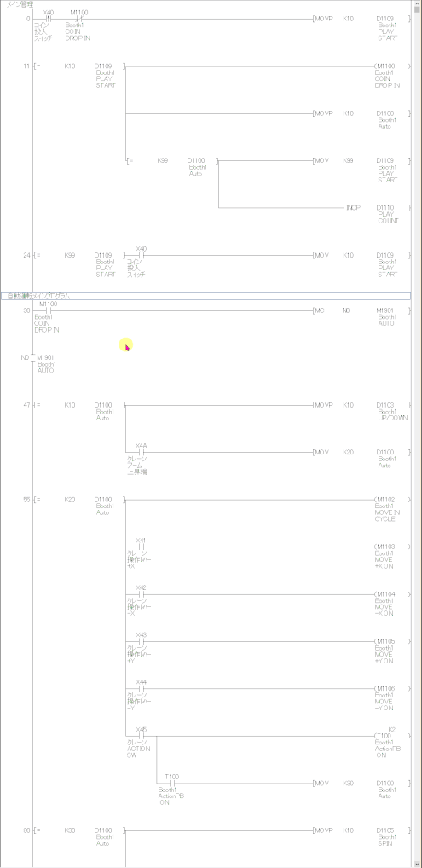Select the T100 timer contact below X45
Viewport: 422px width, 868px height.
click(x=172, y=784)
